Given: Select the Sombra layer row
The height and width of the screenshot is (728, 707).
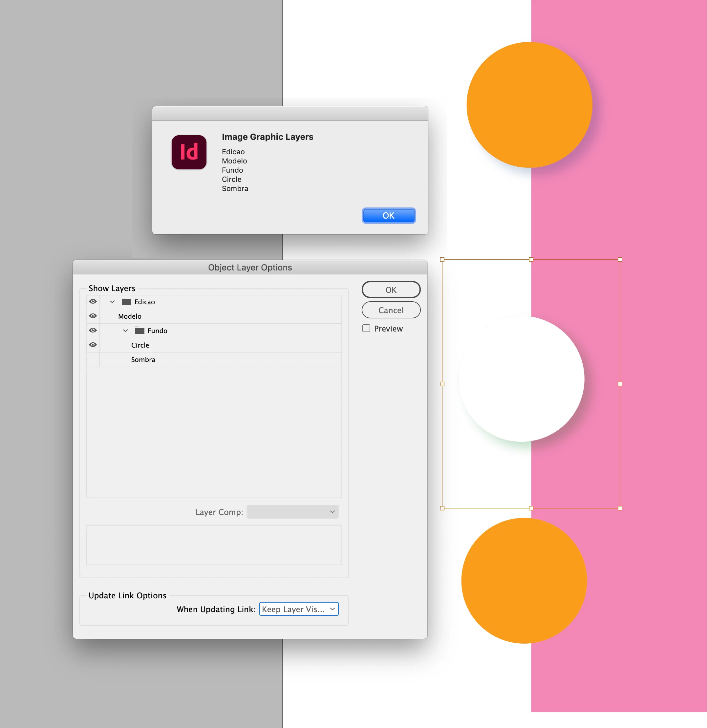Looking at the screenshot, I should [143, 359].
